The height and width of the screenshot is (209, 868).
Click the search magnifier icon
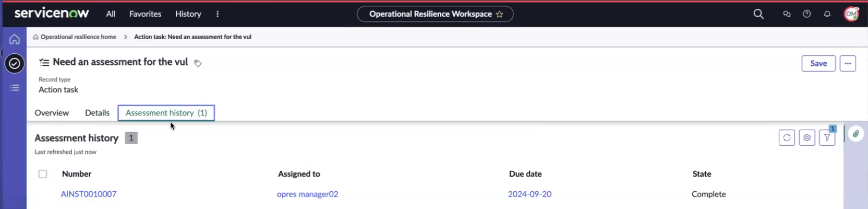[x=758, y=14]
